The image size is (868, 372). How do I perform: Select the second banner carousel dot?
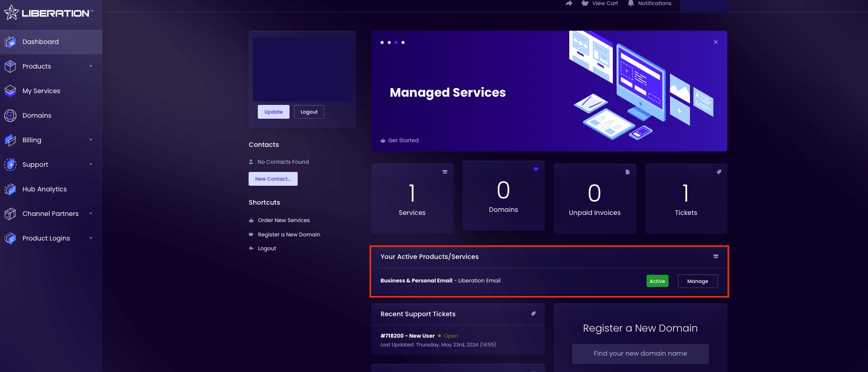[389, 42]
